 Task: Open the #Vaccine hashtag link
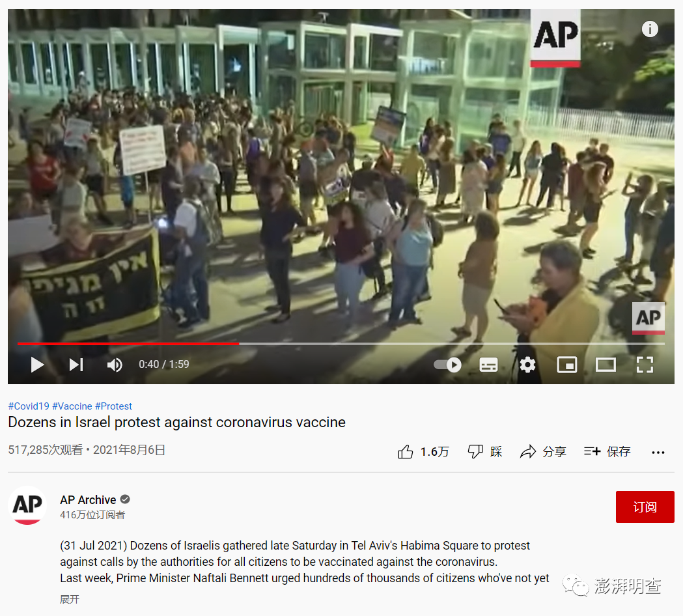(72, 406)
